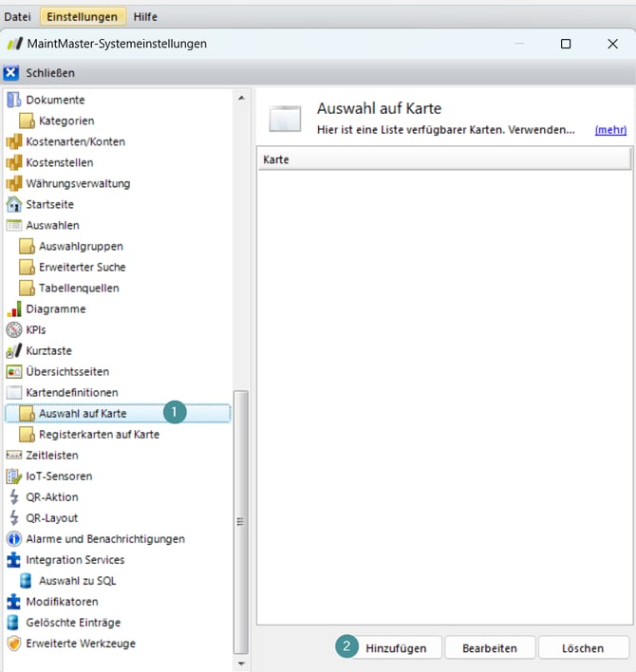This screenshot has width=636, height=672.
Task: Click the Alarme und Benachrichtigungen info icon
Action: tap(13, 539)
